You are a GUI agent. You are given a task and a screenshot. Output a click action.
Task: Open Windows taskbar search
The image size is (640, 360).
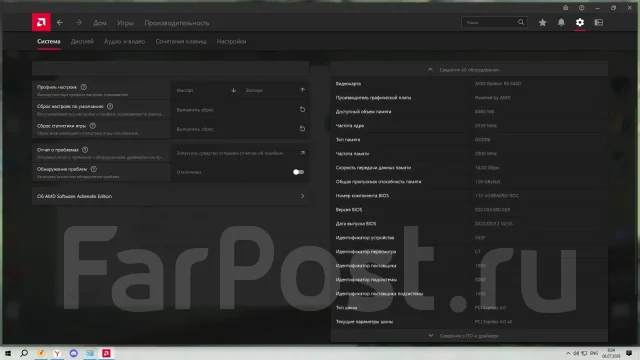(x=24, y=353)
